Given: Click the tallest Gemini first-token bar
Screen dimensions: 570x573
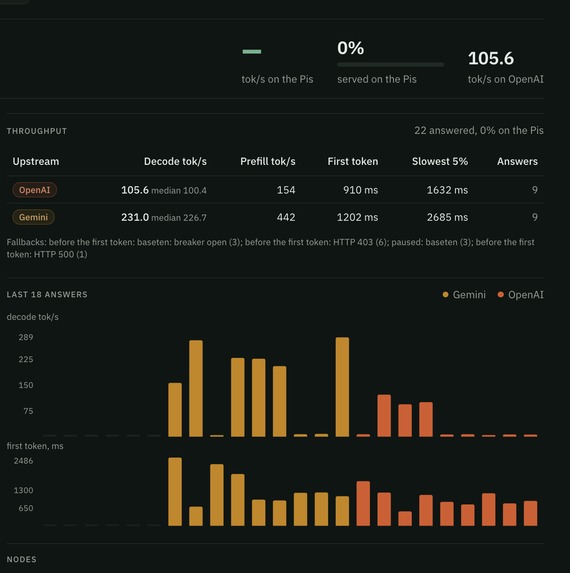Looking at the screenshot, I should pos(175,492).
